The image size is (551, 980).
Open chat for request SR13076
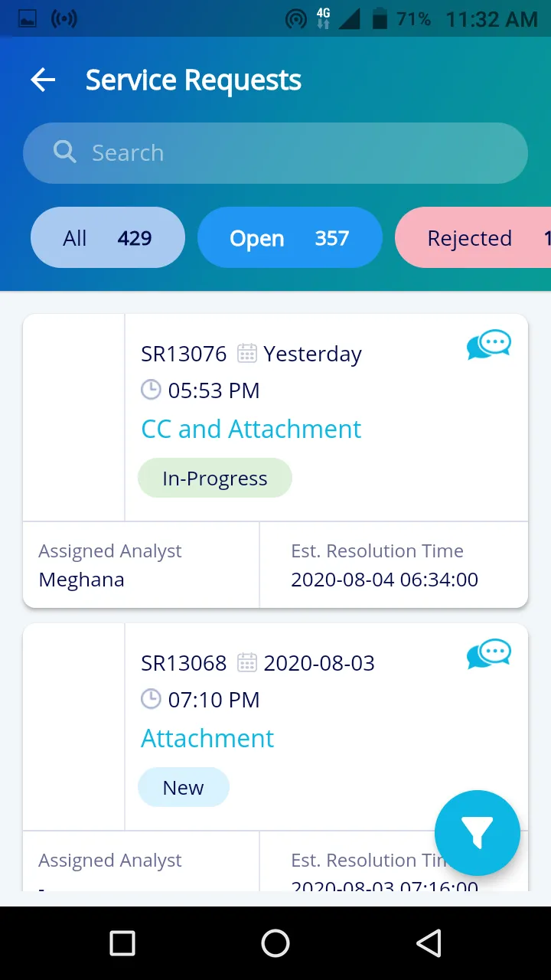[x=489, y=345]
